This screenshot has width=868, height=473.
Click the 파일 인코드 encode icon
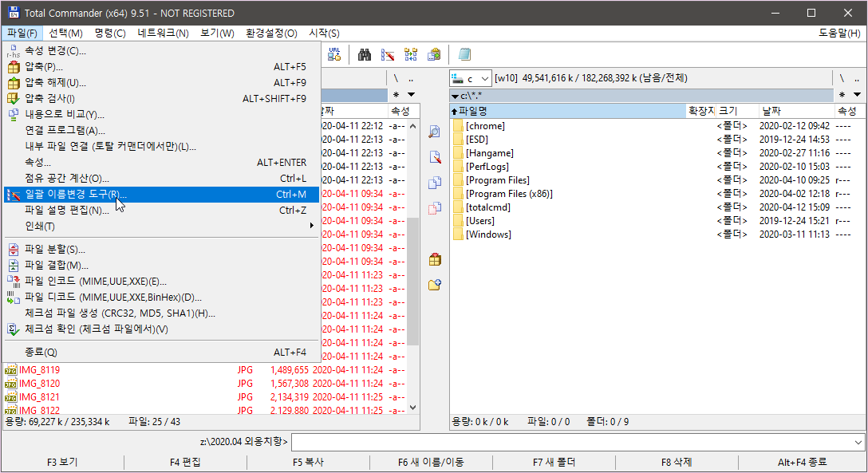tap(14, 282)
